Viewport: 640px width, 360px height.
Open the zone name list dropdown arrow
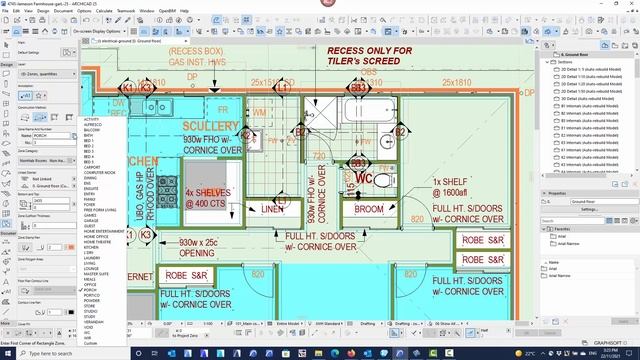click(74, 136)
